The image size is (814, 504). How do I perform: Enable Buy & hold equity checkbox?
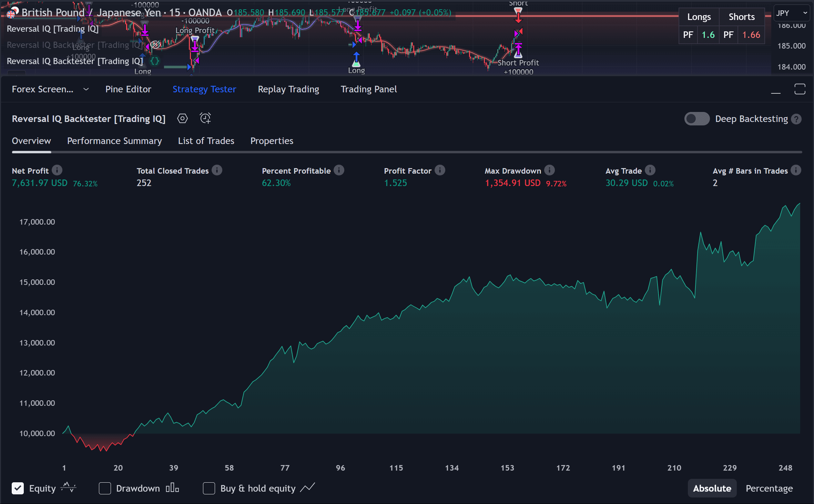click(x=209, y=488)
